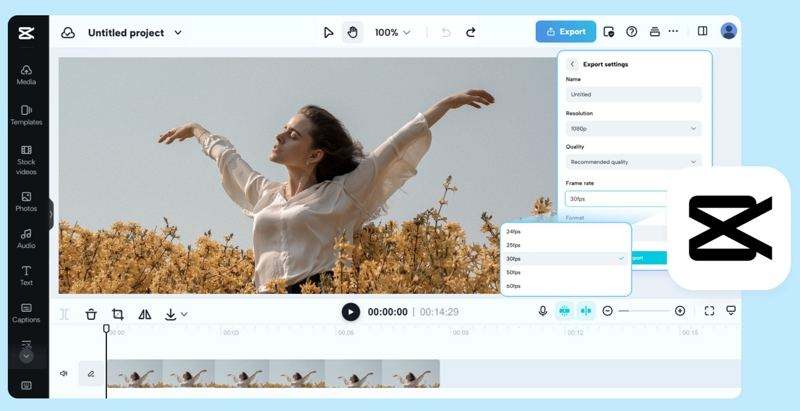800x411 pixels.
Task: Click the Name field containing Untitled
Action: [x=633, y=94]
